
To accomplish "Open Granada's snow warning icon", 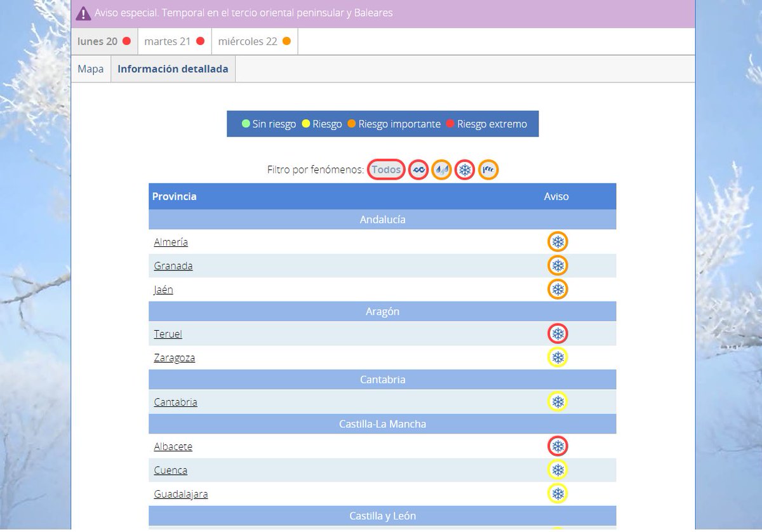I will tap(558, 265).
